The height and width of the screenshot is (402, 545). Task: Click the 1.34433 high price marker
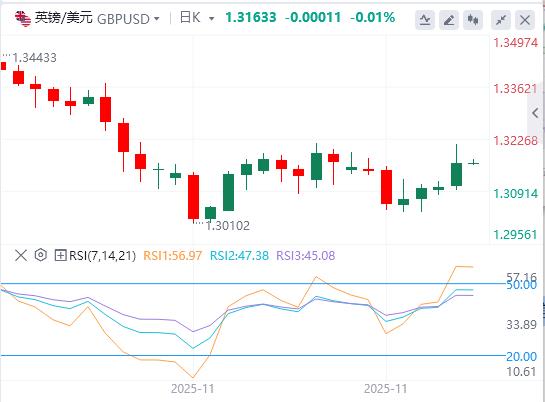point(34,58)
